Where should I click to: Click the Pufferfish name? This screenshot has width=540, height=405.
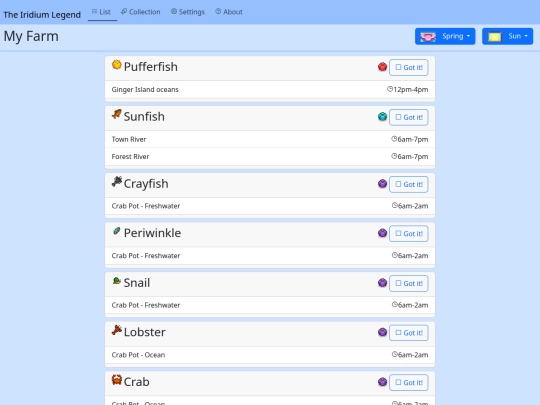pyautogui.click(x=151, y=67)
